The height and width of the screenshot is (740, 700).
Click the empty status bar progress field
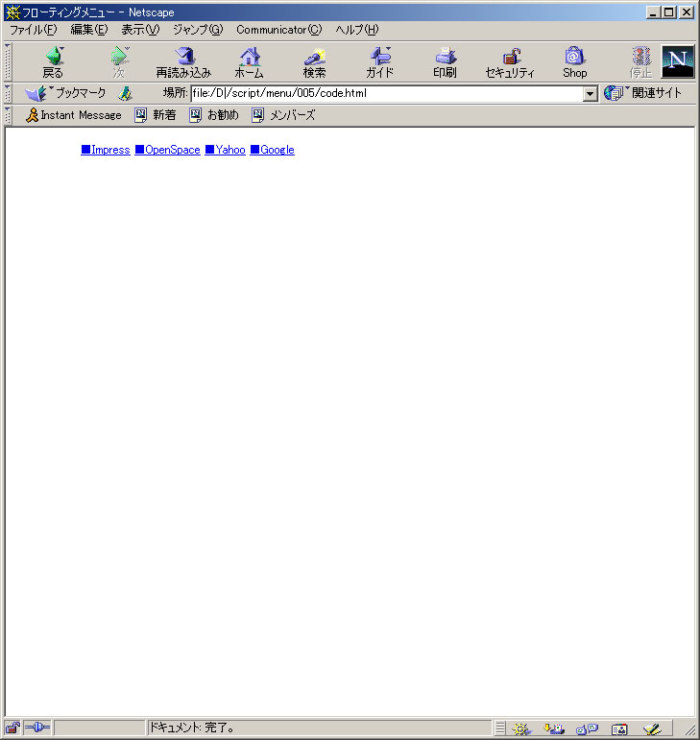pyautogui.click(x=100, y=728)
